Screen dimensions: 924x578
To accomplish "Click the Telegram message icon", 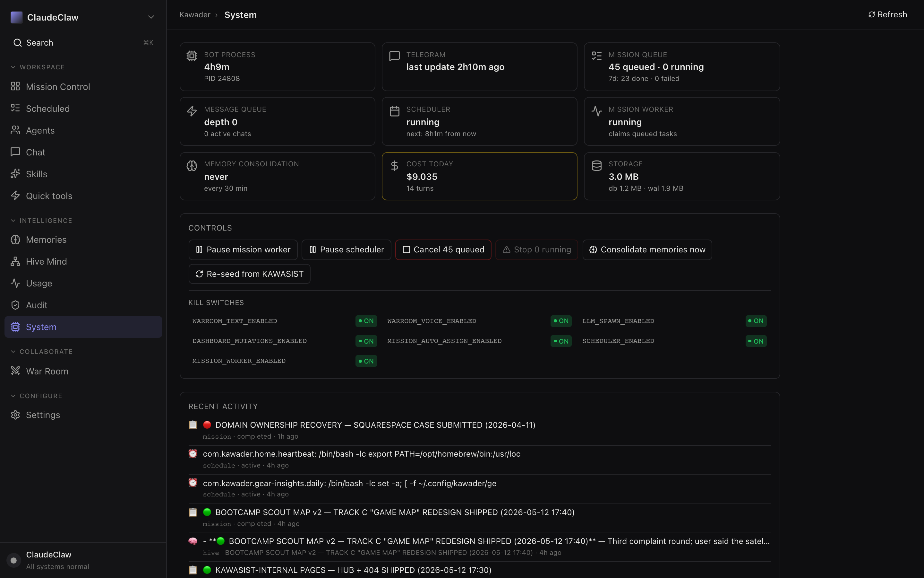I will coord(394,56).
